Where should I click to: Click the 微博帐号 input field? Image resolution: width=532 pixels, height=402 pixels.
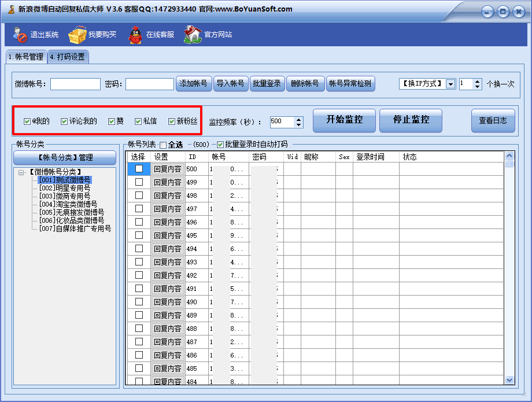[75, 84]
